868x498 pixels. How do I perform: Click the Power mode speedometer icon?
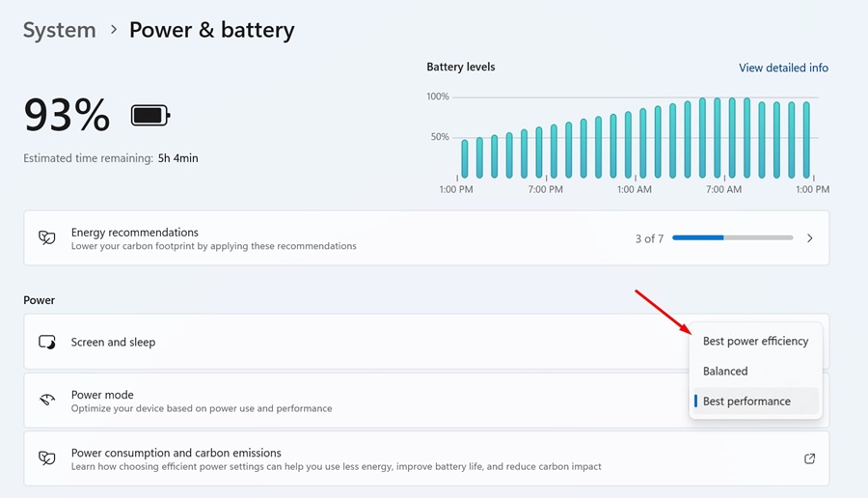tap(46, 401)
